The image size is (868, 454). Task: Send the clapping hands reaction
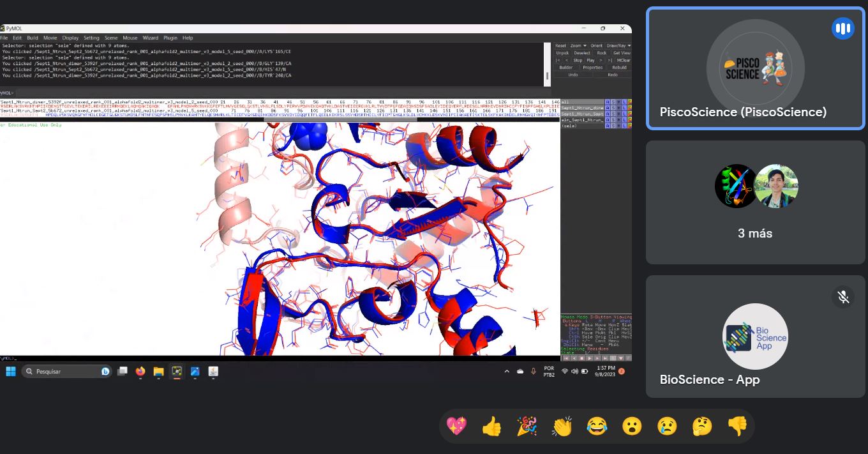coord(562,426)
